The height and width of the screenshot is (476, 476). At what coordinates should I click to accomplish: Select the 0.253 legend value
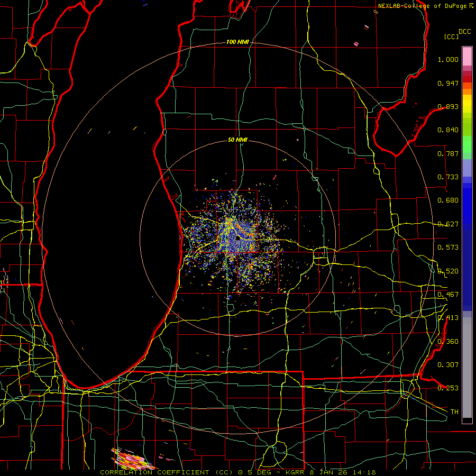click(448, 388)
